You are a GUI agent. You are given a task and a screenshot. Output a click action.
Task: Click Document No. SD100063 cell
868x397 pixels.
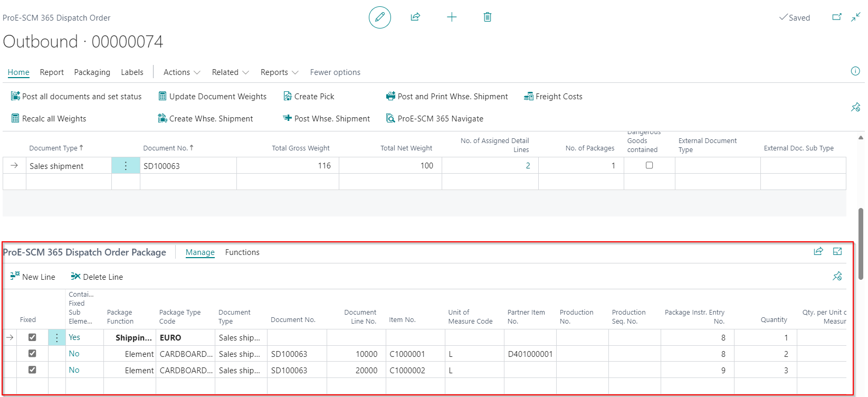pos(188,166)
